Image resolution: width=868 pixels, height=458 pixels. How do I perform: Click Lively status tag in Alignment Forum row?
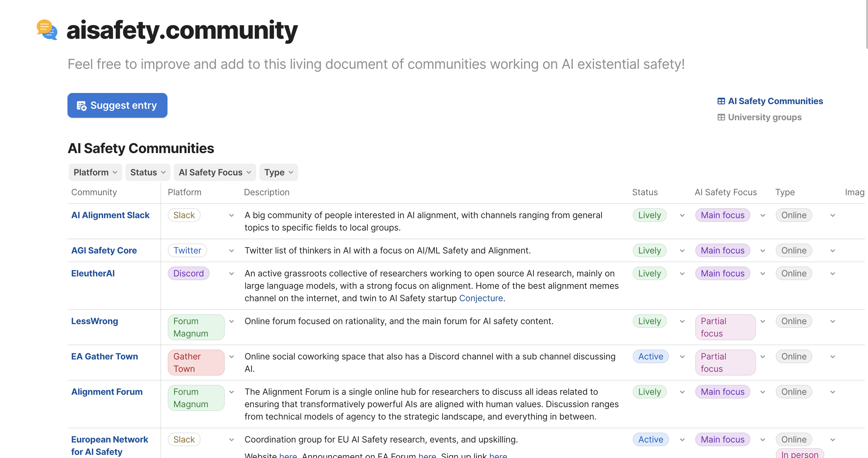650,392
